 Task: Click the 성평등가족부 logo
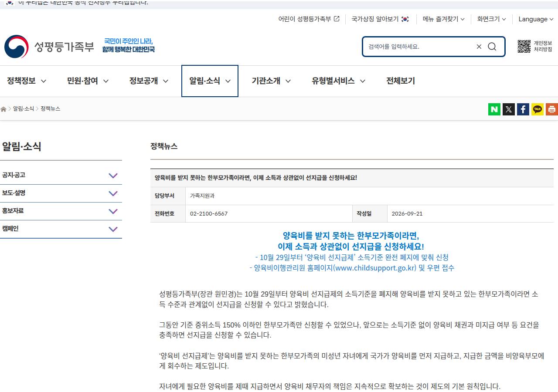point(49,47)
